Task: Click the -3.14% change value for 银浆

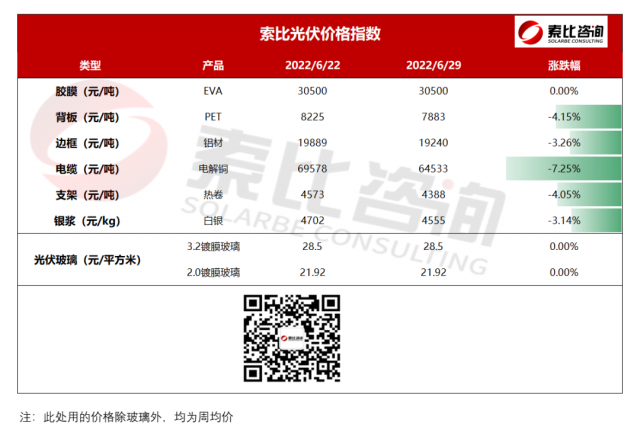Action: (565, 219)
